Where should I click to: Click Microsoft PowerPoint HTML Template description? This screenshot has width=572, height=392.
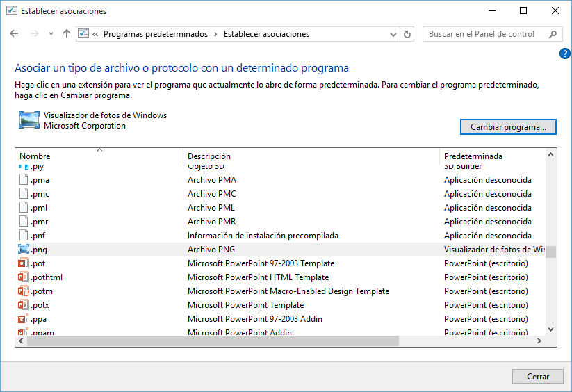(259, 277)
